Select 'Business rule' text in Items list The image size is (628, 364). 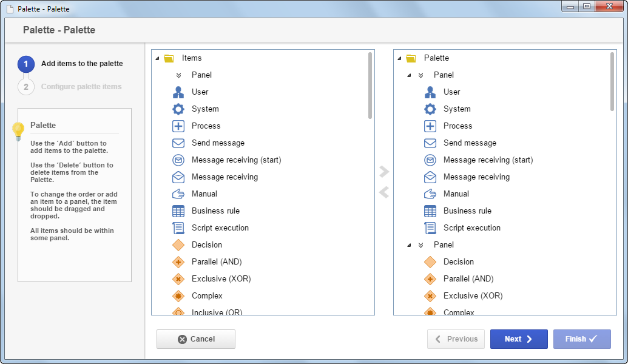pos(215,211)
